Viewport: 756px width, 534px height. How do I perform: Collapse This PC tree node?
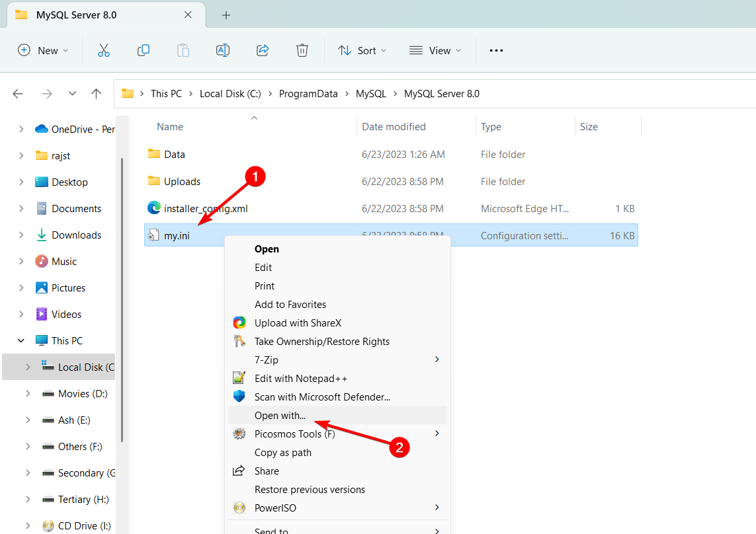tap(21, 341)
